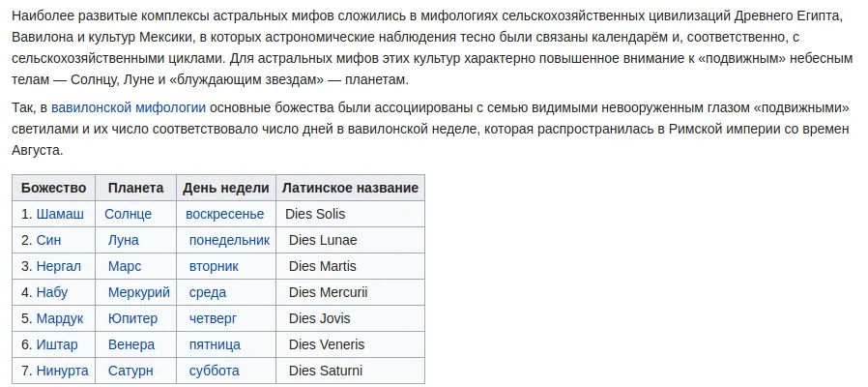Follow the Иштар link
868x387 pixels.
coord(57,344)
